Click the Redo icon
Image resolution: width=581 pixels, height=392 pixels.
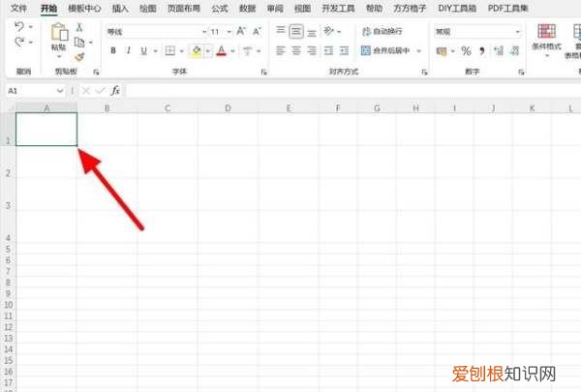pyautogui.click(x=19, y=42)
